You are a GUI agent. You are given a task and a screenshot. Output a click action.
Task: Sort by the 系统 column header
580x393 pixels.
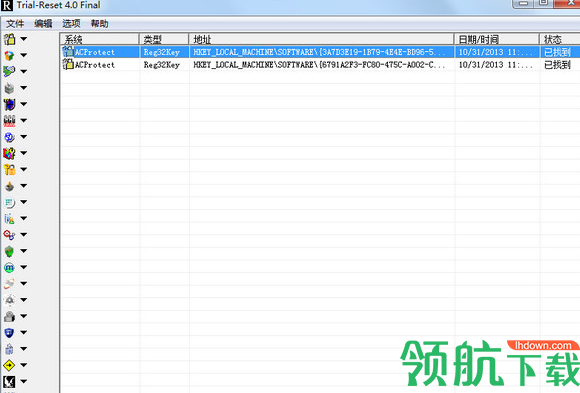click(x=100, y=39)
